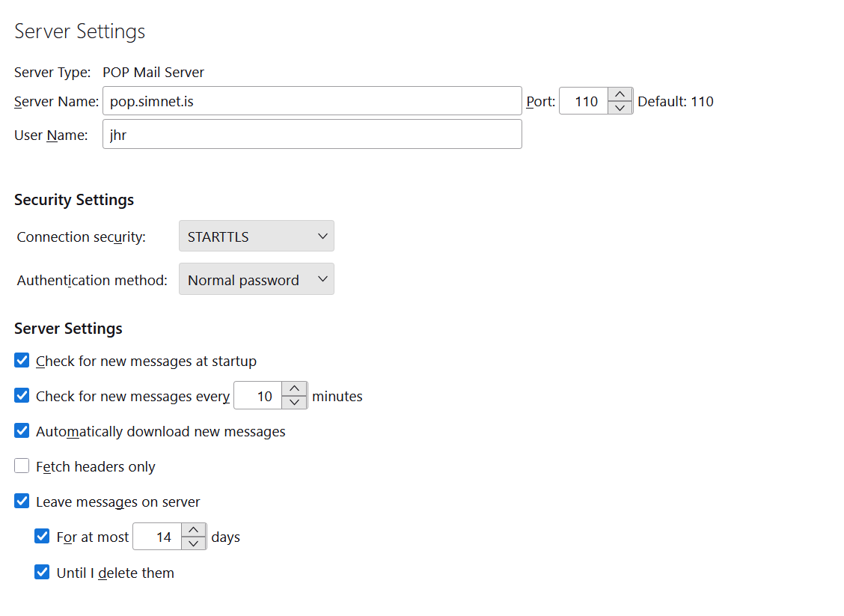The width and height of the screenshot is (844, 616).
Task: Uncheck the For at most days option
Action: (x=43, y=537)
